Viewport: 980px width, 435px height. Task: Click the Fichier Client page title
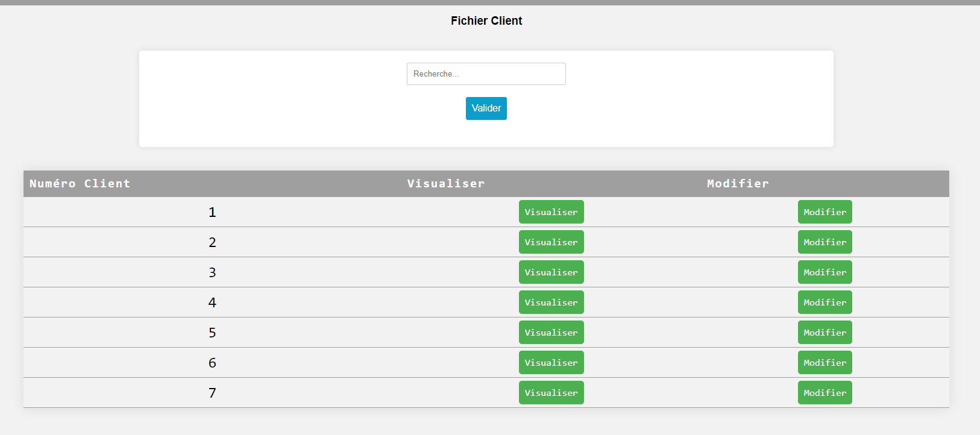pyautogui.click(x=486, y=21)
